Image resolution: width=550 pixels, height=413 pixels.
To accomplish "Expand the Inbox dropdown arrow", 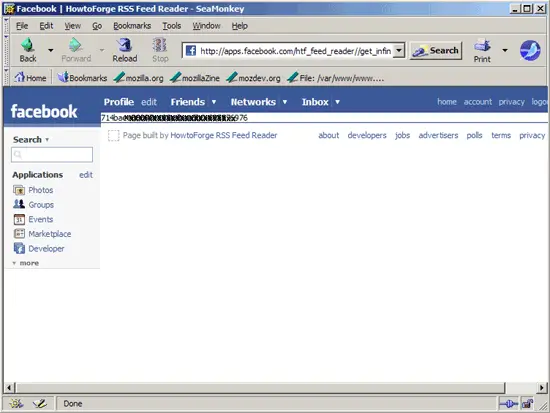I will pyautogui.click(x=337, y=102).
